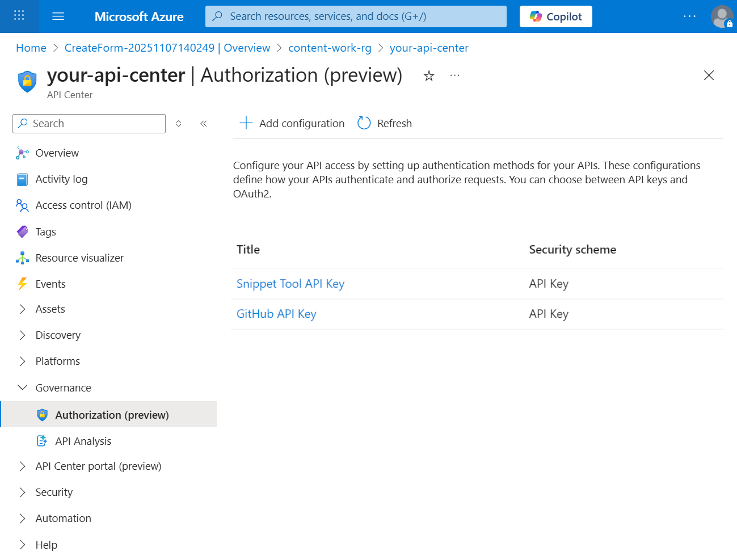The height and width of the screenshot is (560, 737).
Task: Click the sidebar expand/collapse all arrows icon
Action: point(179,124)
